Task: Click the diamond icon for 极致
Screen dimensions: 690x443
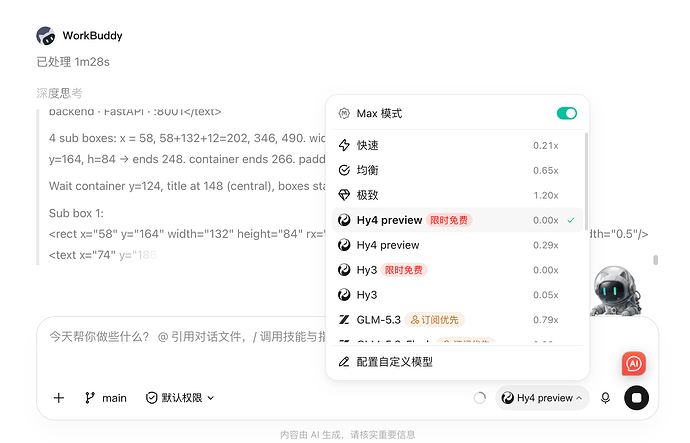Action: pyautogui.click(x=344, y=195)
